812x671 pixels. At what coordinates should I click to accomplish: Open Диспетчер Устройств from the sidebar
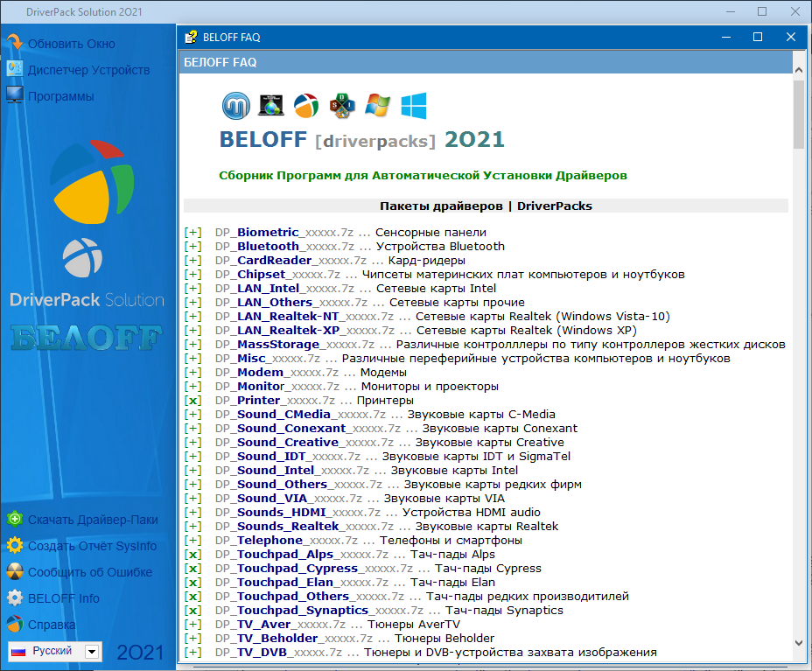click(87, 70)
